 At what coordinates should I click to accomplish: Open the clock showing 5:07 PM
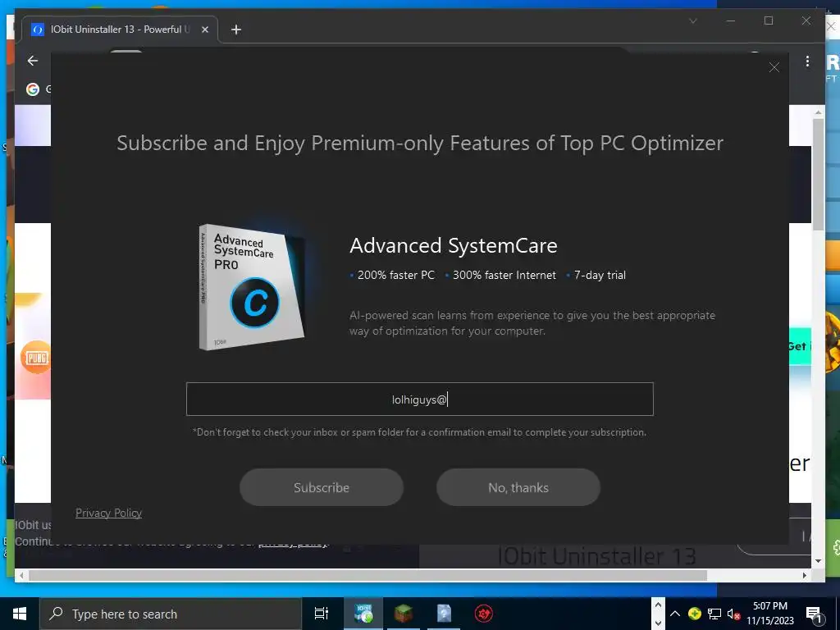pos(770,614)
